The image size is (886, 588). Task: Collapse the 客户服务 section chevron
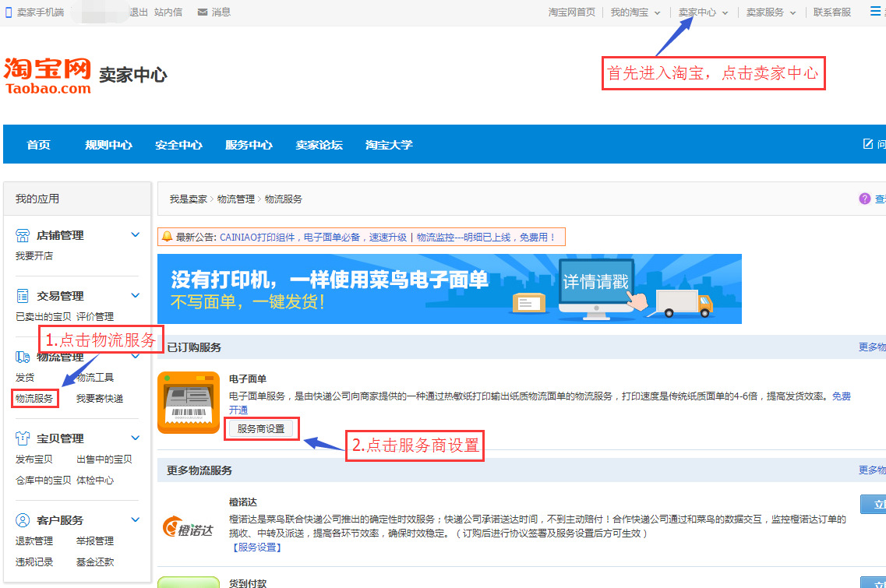(x=135, y=519)
